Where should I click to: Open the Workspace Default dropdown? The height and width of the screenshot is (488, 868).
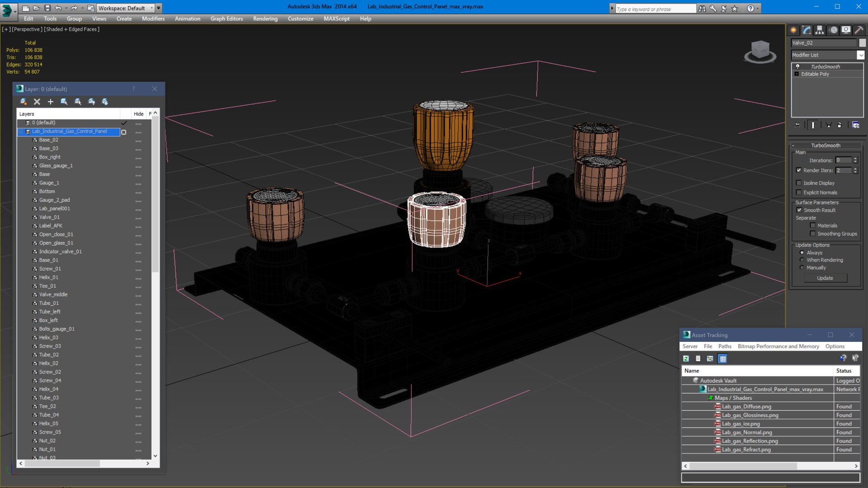[151, 8]
